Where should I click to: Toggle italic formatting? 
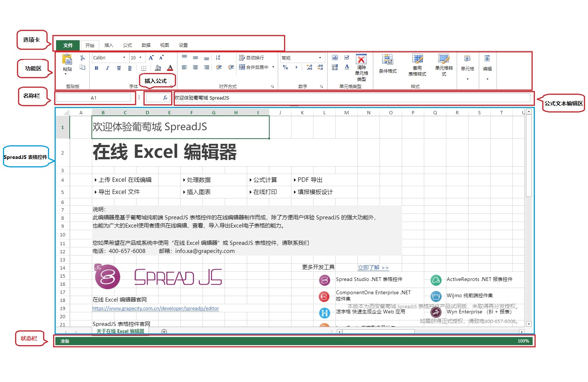click(x=107, y=68)
